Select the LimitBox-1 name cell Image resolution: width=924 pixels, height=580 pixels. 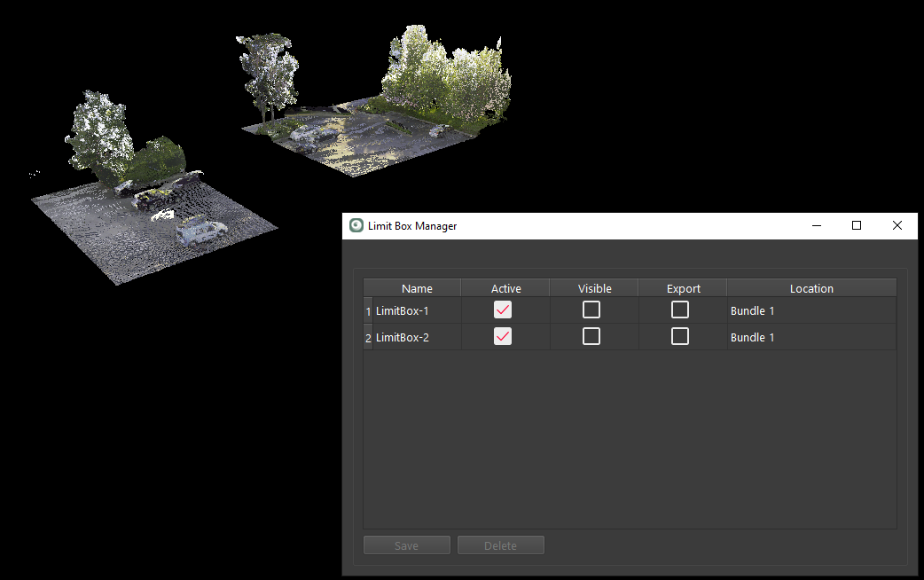tap(416, 311)
